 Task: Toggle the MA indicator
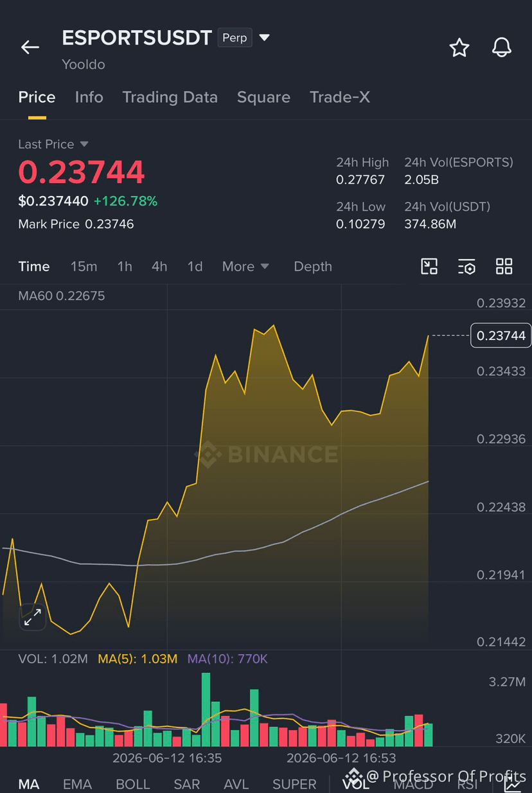(29, 785)
